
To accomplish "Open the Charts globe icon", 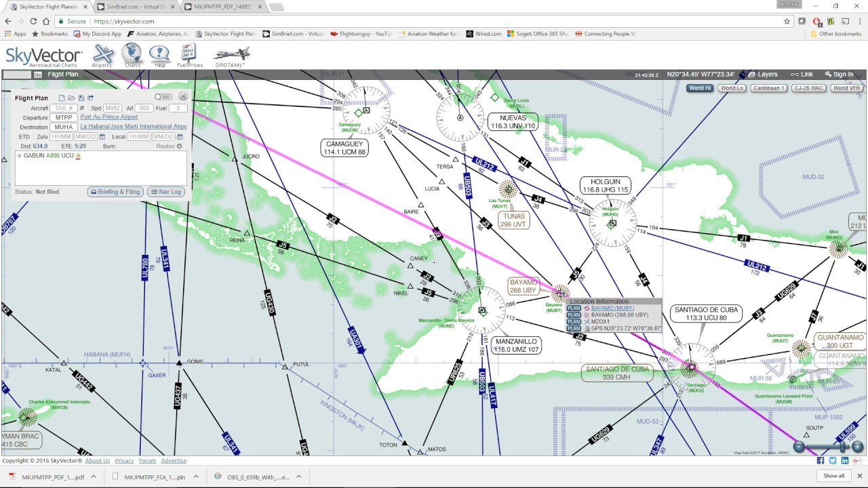I will pyautogui.click(x=132, y=54).
